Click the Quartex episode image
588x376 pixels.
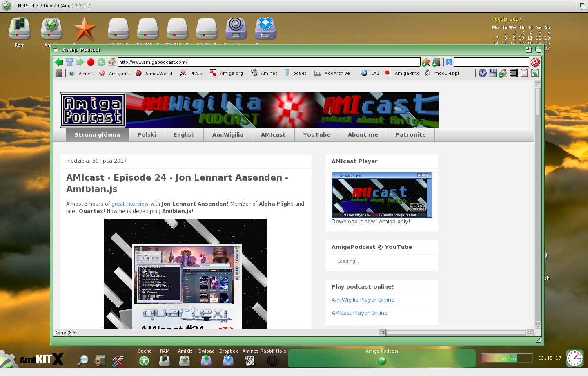point(186,274)
